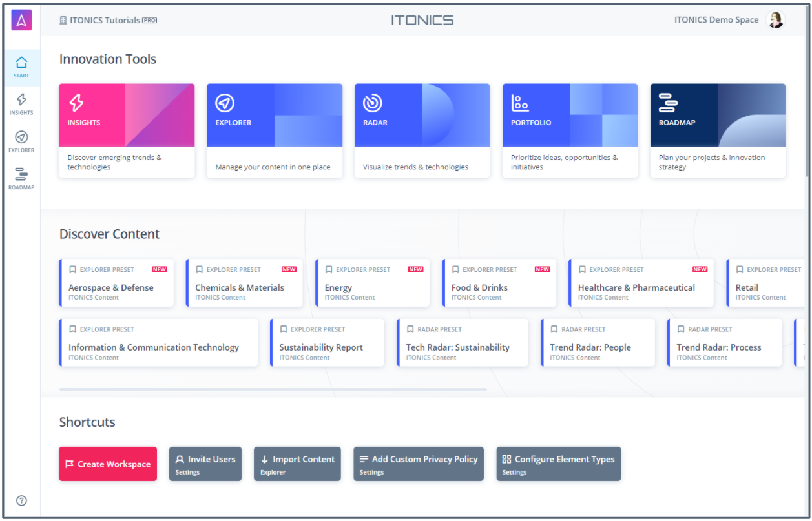Bookmark the Sustainability Report preset
Screen dimensions: 812x521
pyautogui.click(x=284, y=329)
